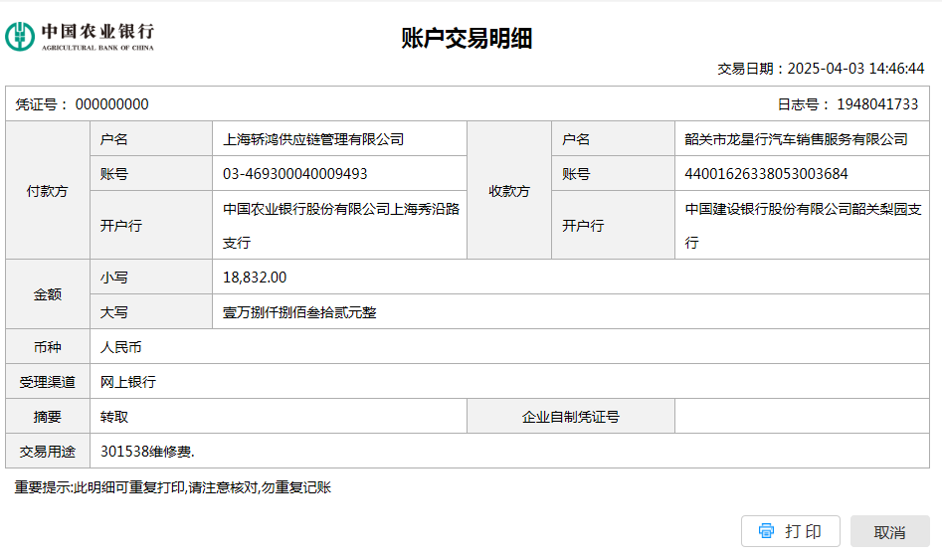Select the 凭证号 000000000 text
Image resolution: width=942 pixels, height=560 pixels.
pos(83,104)
